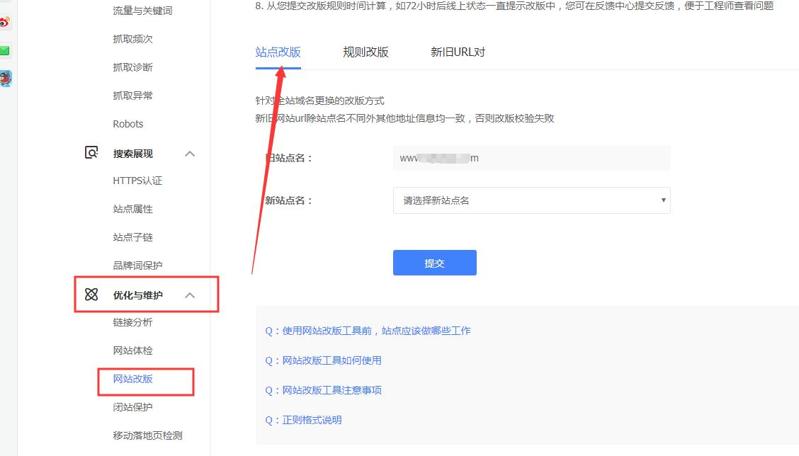Open FAQ 网站改版工具如何使用
799x456 pixels.
323,361
